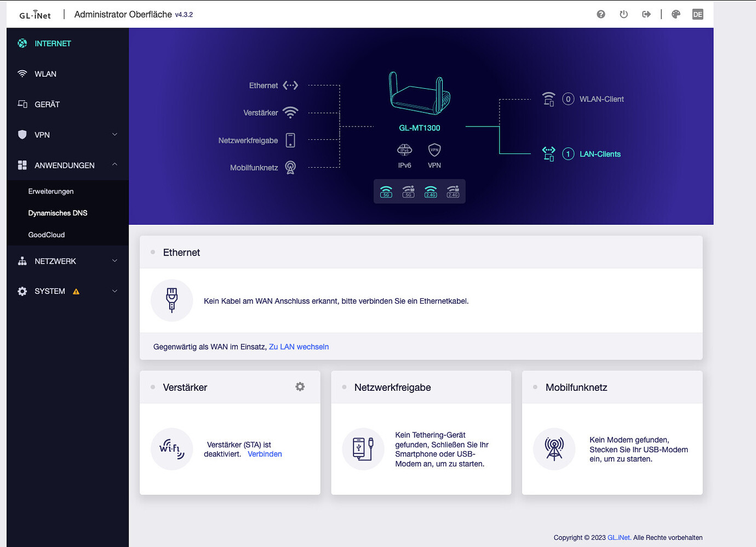Click the first 5G WiFi band icon
The image size is (756, 547).
(x=386, y=191)
